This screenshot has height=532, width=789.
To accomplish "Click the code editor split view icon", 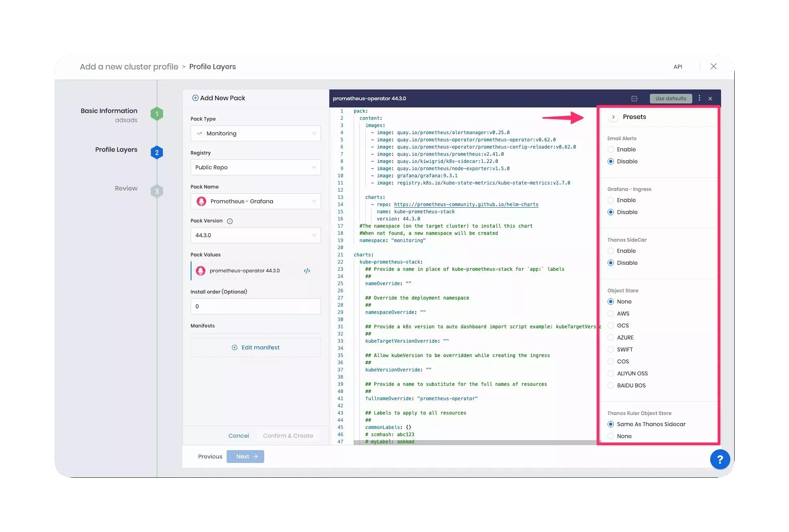I will coord(634,97).
